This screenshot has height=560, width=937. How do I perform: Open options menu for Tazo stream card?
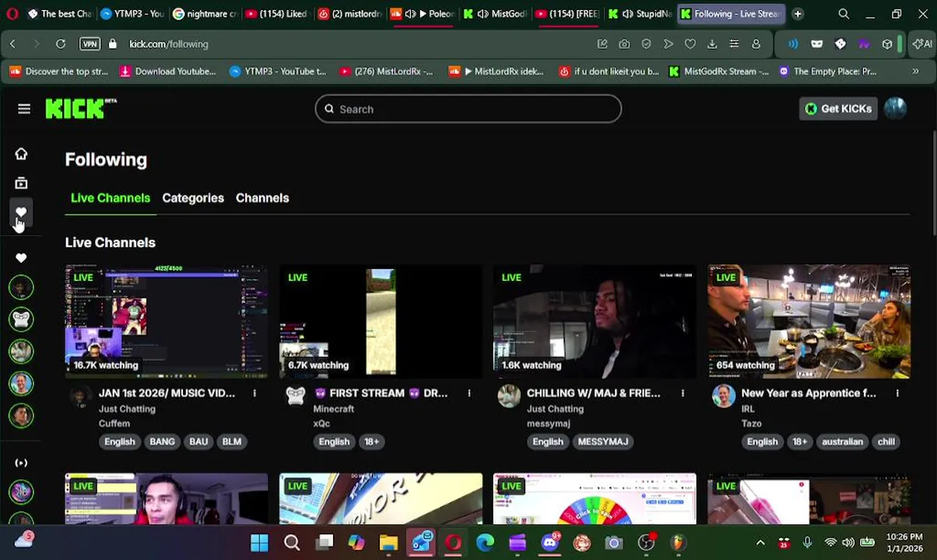tap(897, 394)
